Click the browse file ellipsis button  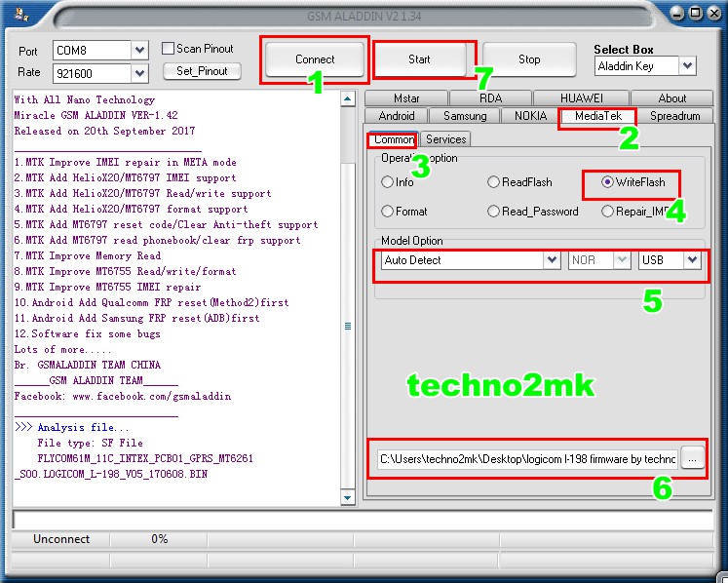[692, 459]
